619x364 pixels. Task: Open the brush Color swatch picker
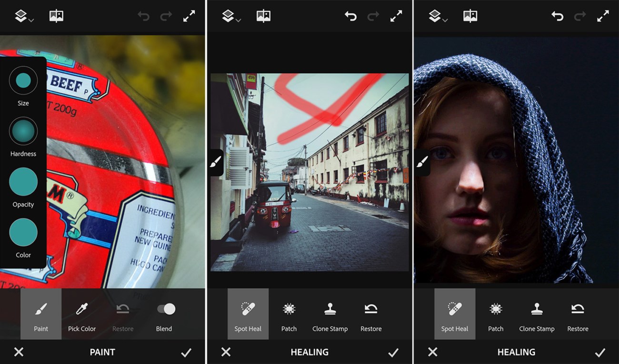pyautogui.click(x=23, y=232)
